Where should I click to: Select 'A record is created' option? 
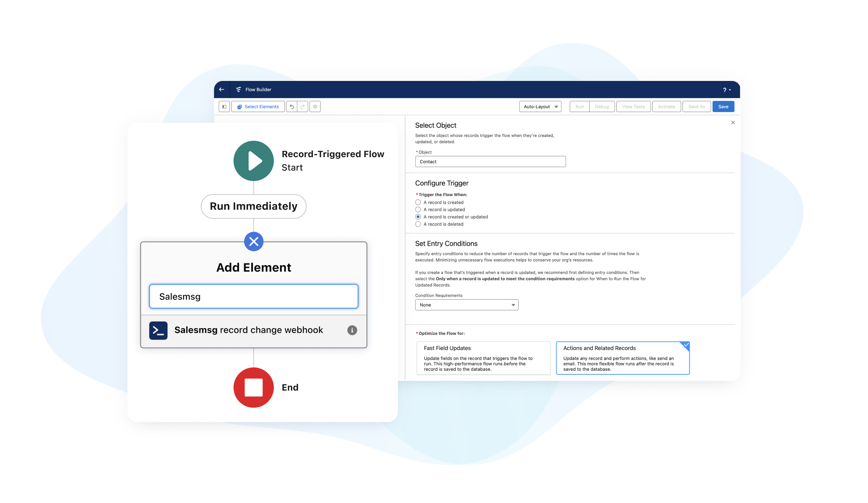point(418,202)
